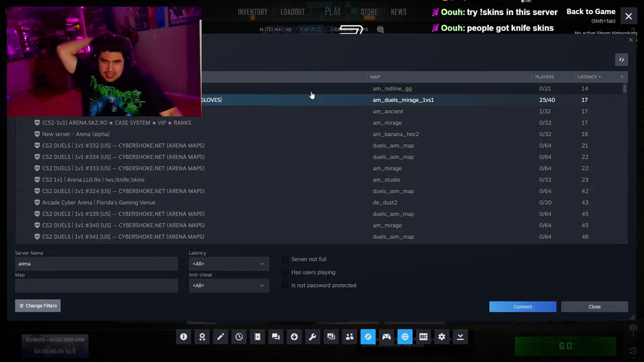Focus the empty Map filter input
This screenshot has width=644, height=362.
point(97,286)
